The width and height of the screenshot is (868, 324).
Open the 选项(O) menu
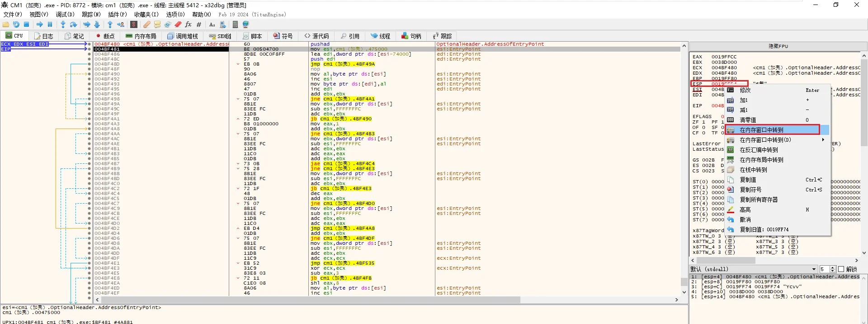pos(175,14)
